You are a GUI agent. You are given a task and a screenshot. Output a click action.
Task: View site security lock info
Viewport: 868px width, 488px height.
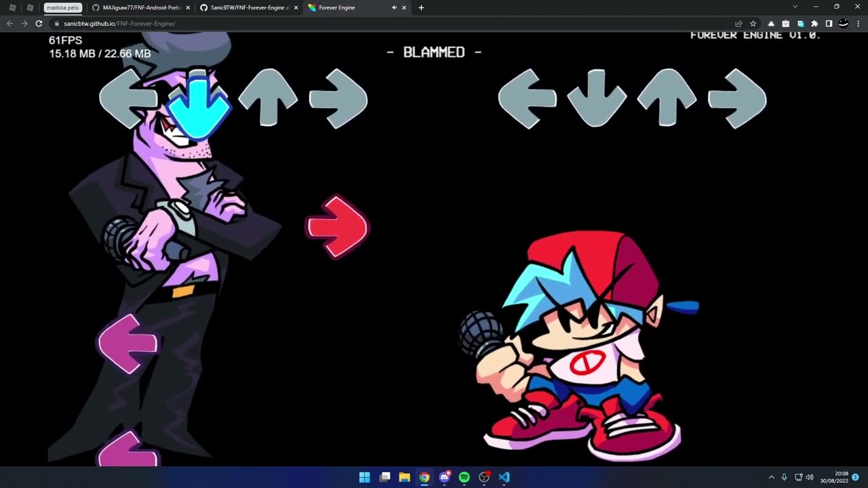pyautogui.click(x=57, y=24)
